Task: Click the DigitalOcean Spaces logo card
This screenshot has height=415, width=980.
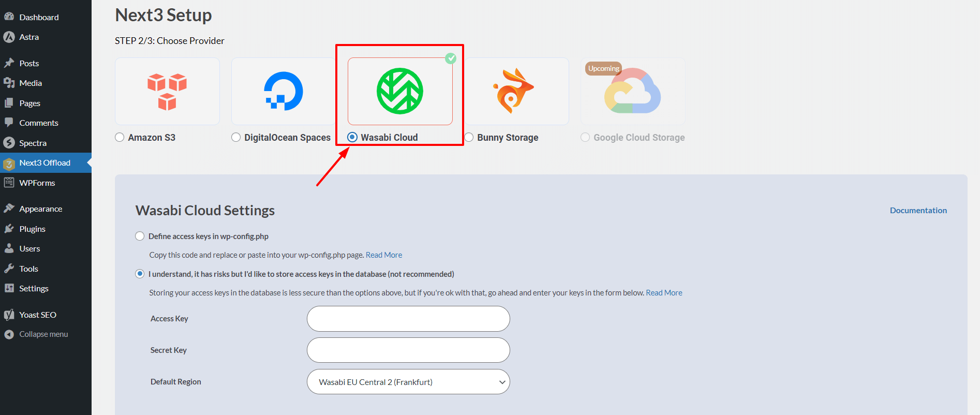Action: pos(284,91)
